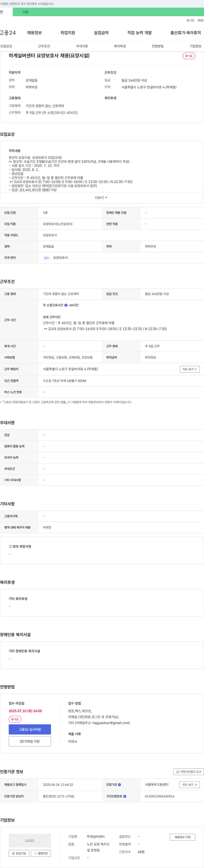Click the registration time 2025.06.26 11:46:22
204x868 pixels.
pos(58,784)
